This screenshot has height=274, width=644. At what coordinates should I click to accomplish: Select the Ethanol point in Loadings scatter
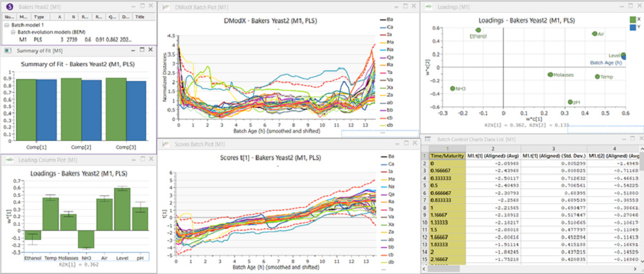click(x=478, y=30)
